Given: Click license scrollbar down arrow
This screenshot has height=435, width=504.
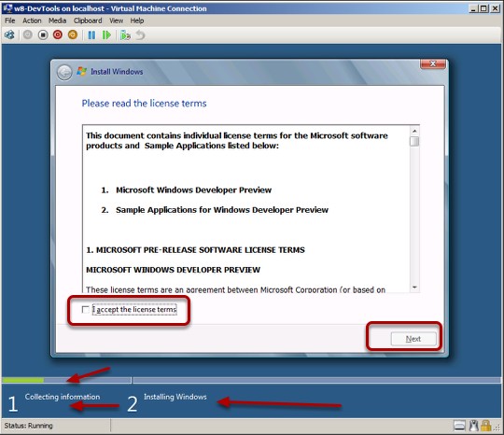Looking at the screenshot, I should click(x=414, y=288).
